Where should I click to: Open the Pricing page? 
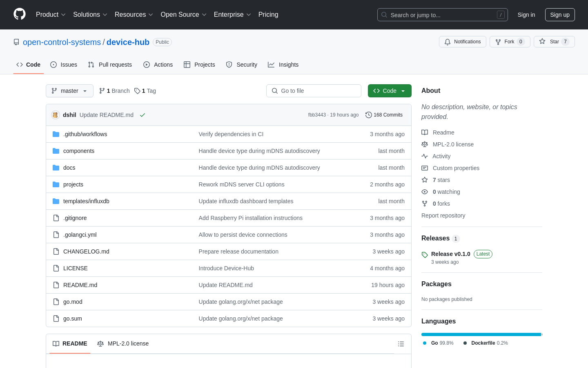pos(268,15)
